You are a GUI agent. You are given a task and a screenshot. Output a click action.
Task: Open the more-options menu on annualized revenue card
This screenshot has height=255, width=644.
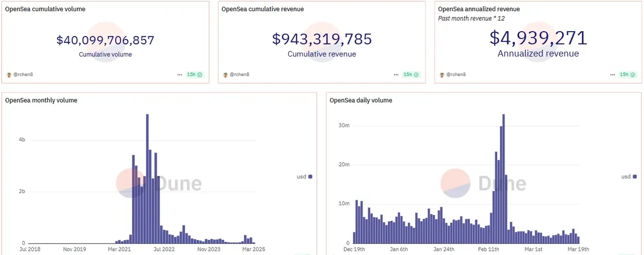click(x=612, y=74)
